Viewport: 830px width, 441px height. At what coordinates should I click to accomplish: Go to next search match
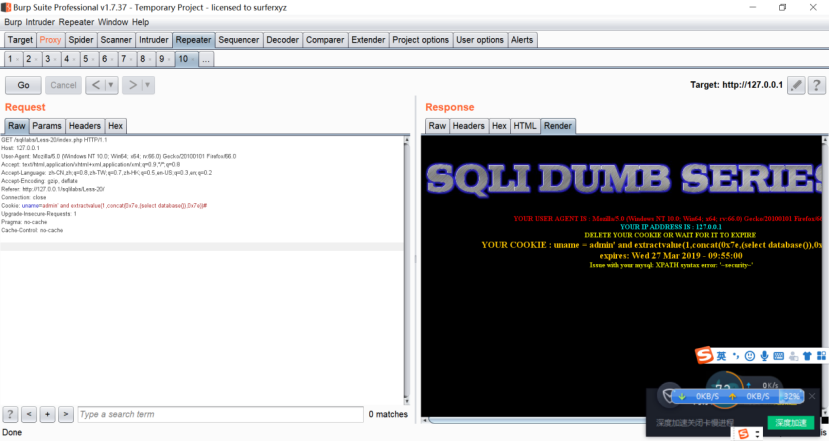click(66, 414)
